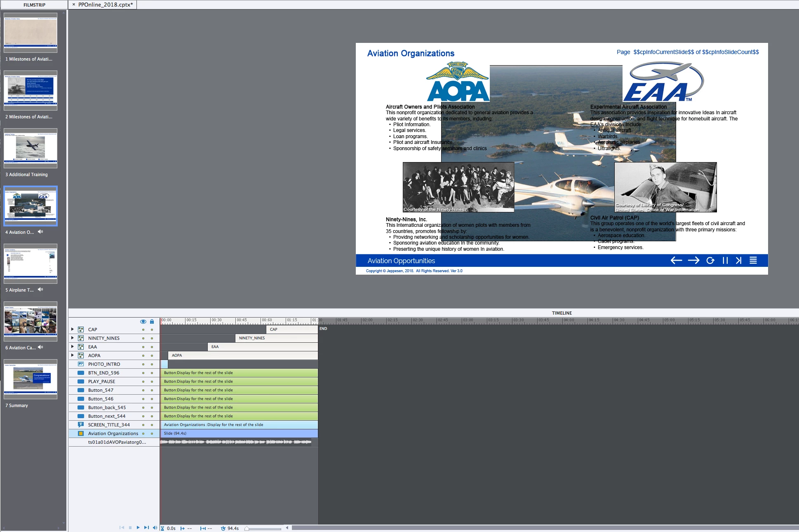Expand the AOPA group layer
The width and height of the screenshot is (799, 532).
click(x=73, y=355)
